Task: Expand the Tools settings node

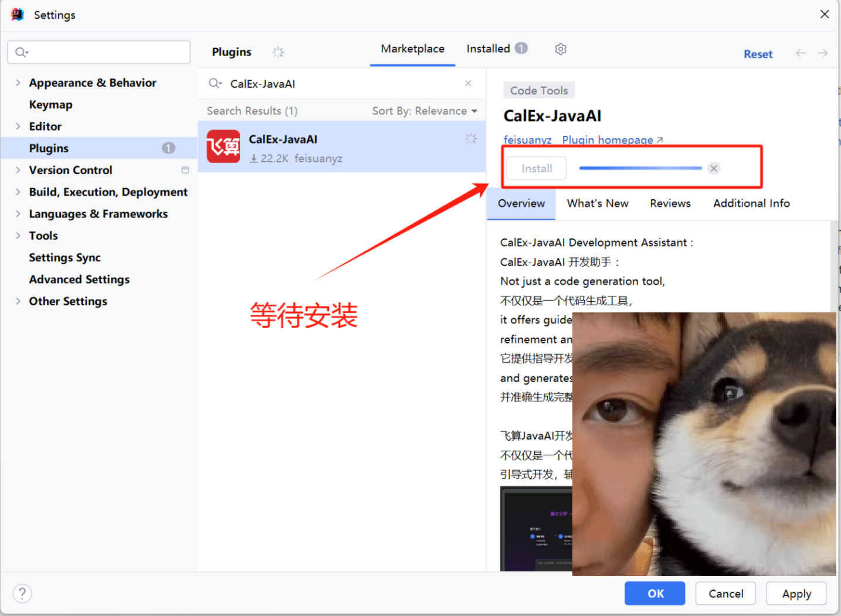Action: point(18,236)
